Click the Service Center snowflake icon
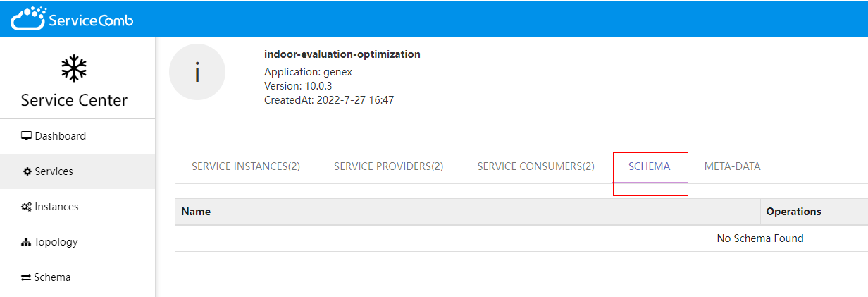 74,68
